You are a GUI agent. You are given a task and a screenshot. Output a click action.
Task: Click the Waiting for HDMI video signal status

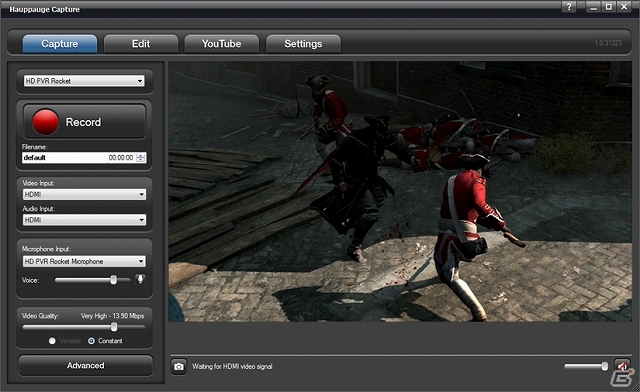point(232,367)
